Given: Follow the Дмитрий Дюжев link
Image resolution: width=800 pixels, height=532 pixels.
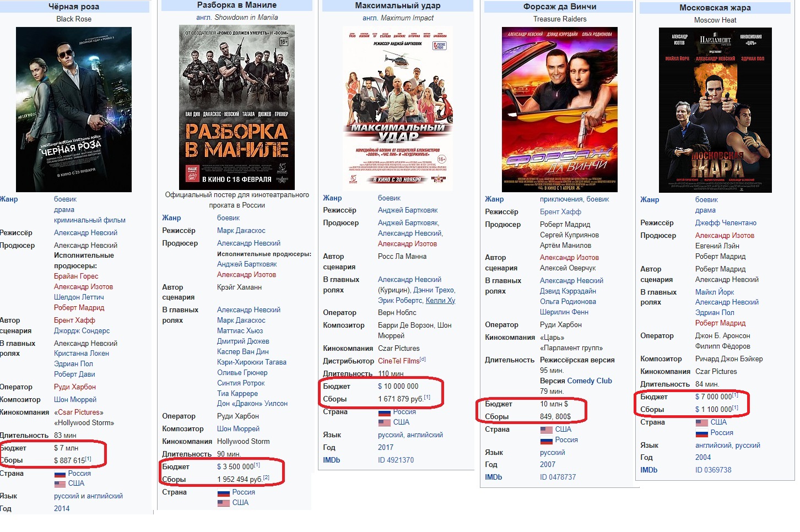Looking at the screenshot, I should coord(243,341).
